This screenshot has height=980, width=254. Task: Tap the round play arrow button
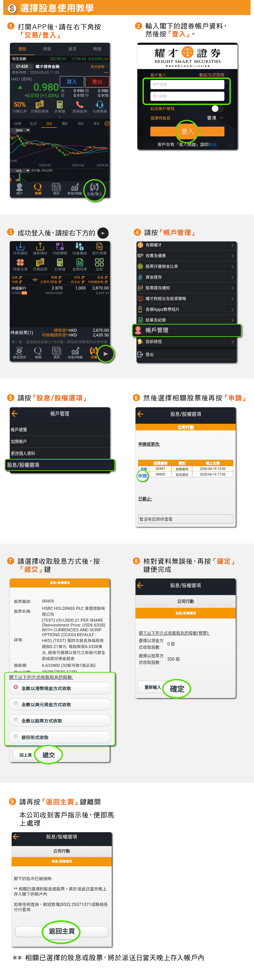coord(106,354)
